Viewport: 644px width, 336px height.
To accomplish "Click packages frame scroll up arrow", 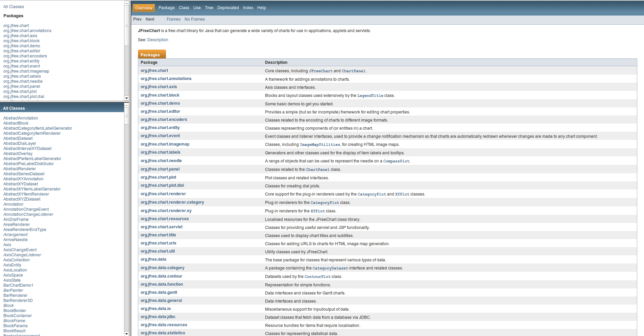I will pos(126,3).
